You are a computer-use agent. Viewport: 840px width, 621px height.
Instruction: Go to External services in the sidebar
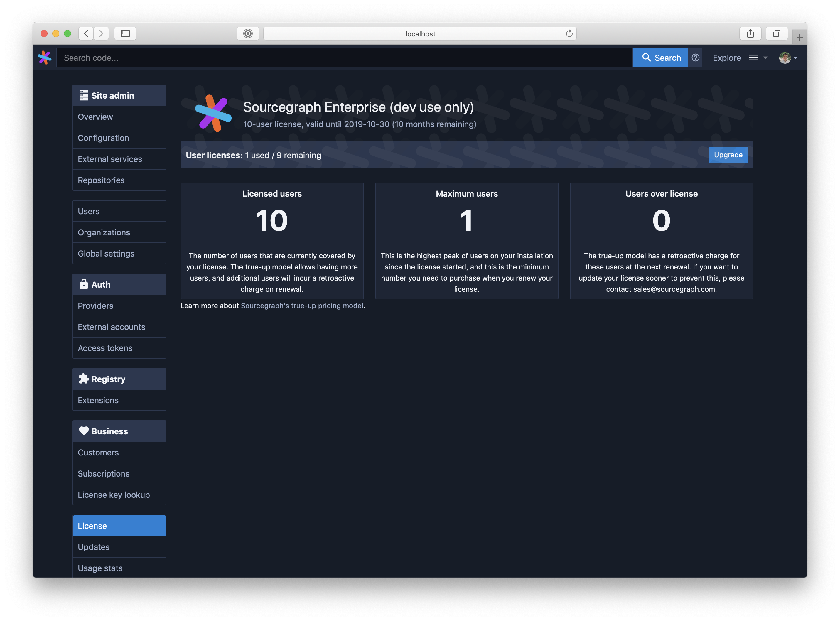coord(119,159)
